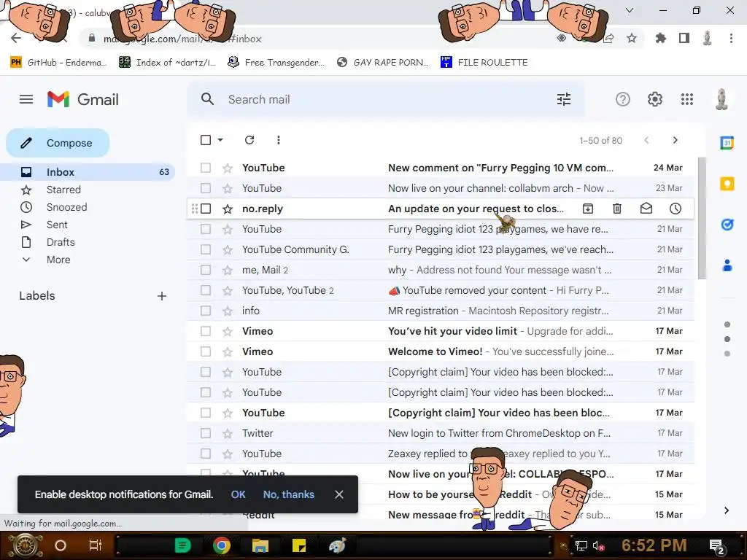The height and width of the screenshot is (560, 747).
Task: Refresh the inbox
Action: [x=249, y=140]
